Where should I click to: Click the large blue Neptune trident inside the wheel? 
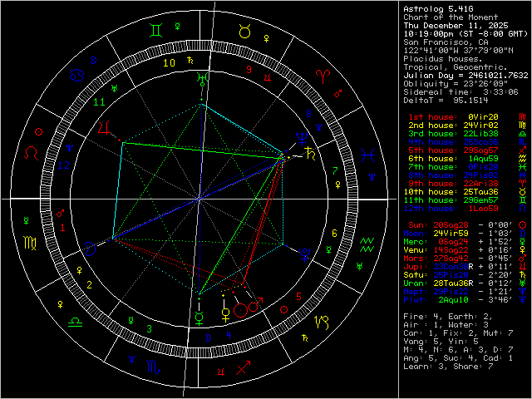click(301, 138)
